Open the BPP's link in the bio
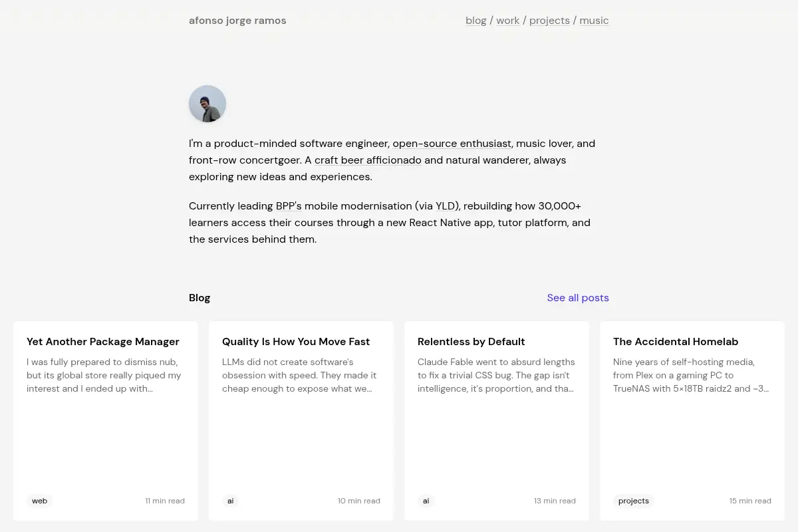The width and height of the screenshot is (798, 532). click(289, 206)
